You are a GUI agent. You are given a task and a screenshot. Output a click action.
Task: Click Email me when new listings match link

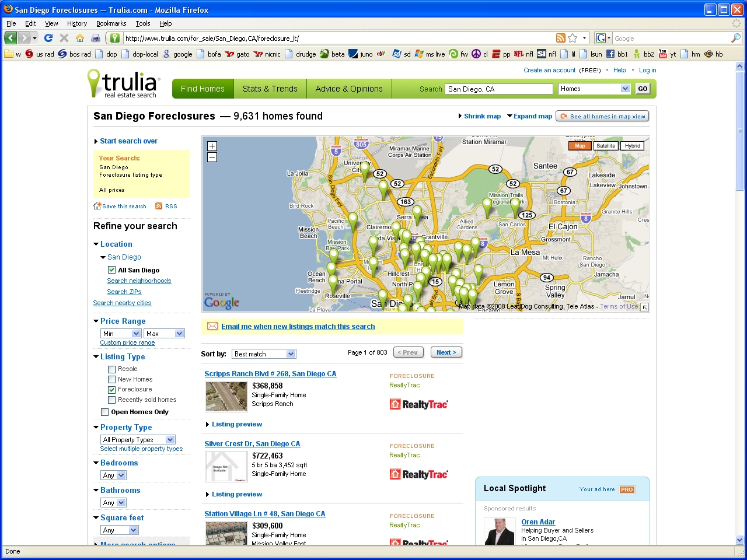point(298,327)
